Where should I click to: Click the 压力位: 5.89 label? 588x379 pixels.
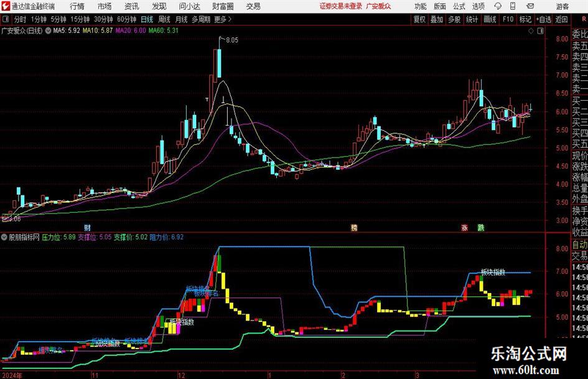[58, 237]
